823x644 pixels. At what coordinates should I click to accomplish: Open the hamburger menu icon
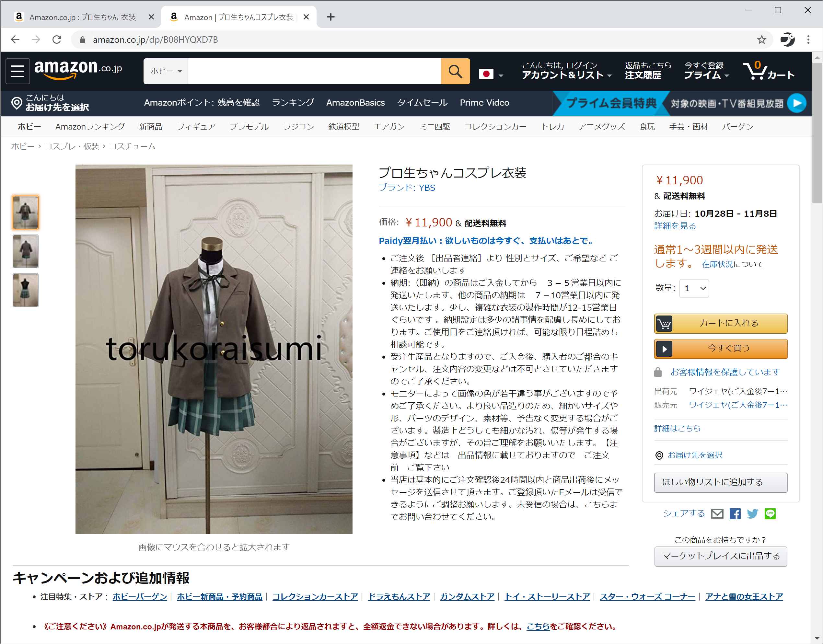(18, 71)
